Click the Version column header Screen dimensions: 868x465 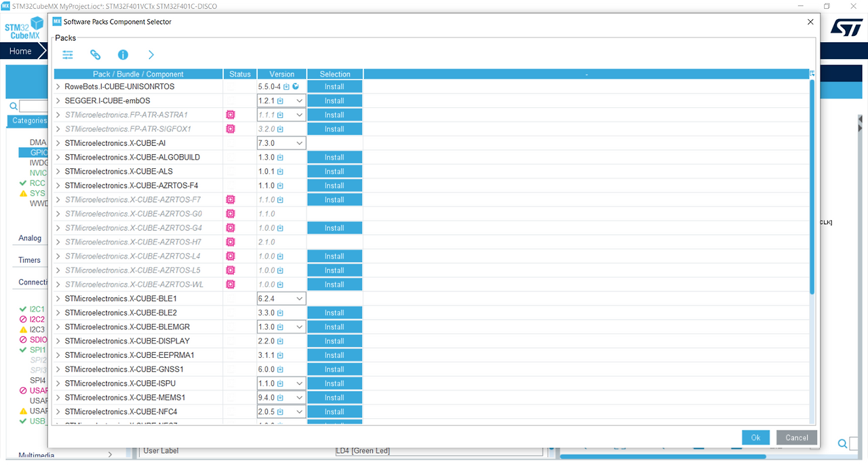pyautogui.click(x=281, y=74)
